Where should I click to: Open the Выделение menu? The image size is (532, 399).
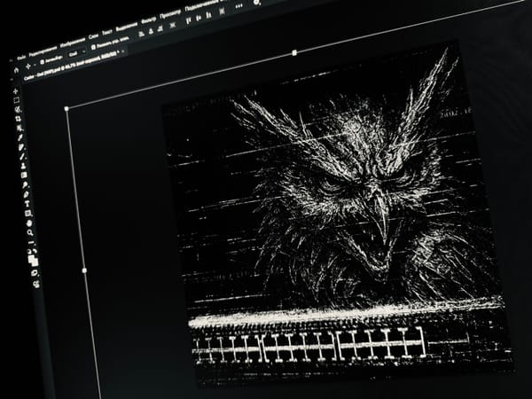point(127,27)
